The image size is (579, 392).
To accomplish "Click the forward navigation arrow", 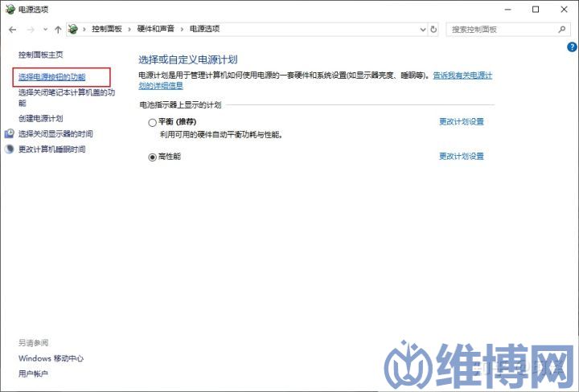I will click(31, 30).
